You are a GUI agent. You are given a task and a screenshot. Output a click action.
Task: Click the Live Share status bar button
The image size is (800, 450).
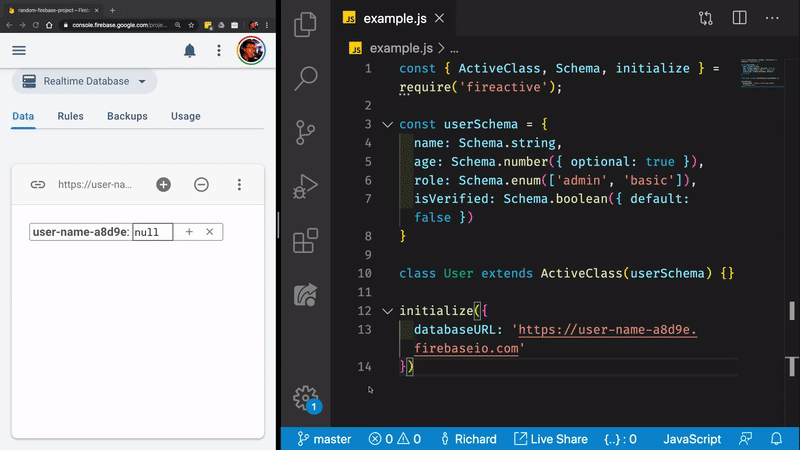tap(550, 439)
